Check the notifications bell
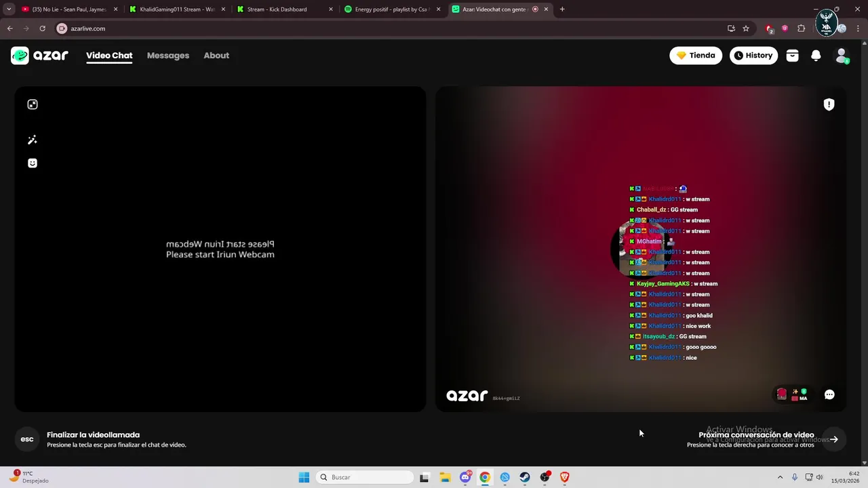 pyautogui.click(x=816, y=56)
